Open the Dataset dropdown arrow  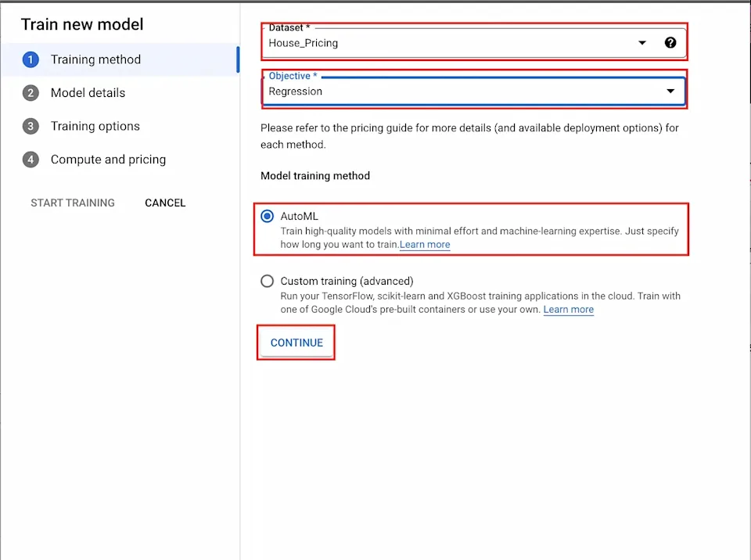pyautogui.click(x=642, y=43)
